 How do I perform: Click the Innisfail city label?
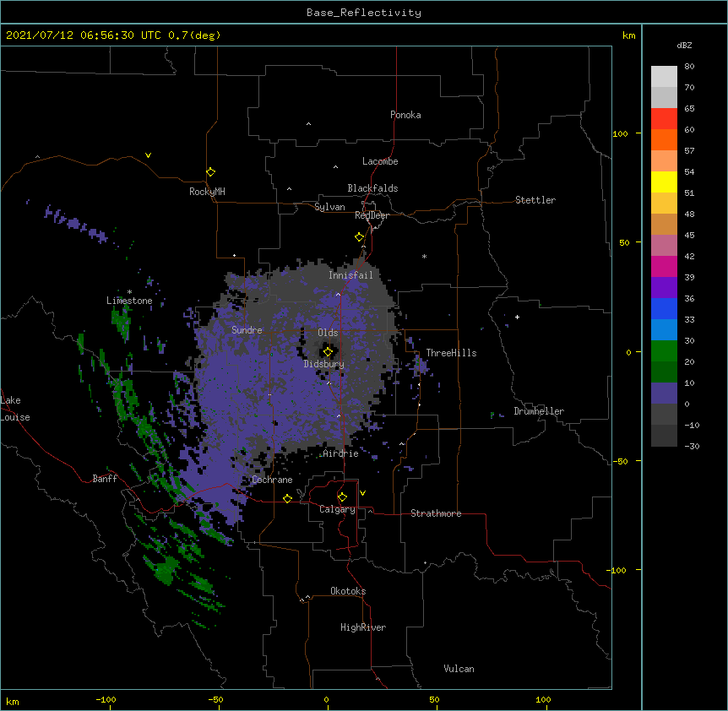[350, 275]
